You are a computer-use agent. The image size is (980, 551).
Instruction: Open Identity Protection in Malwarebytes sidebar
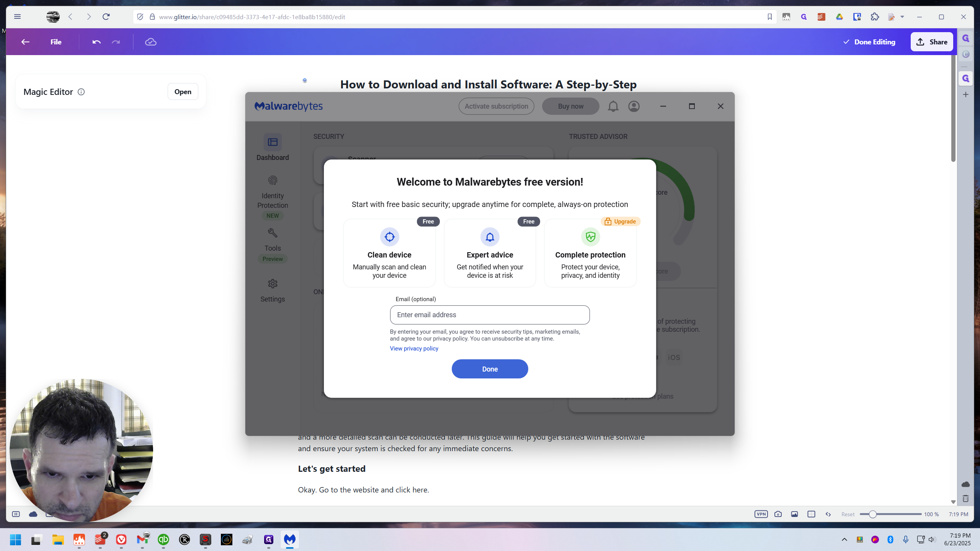point(273,197)
